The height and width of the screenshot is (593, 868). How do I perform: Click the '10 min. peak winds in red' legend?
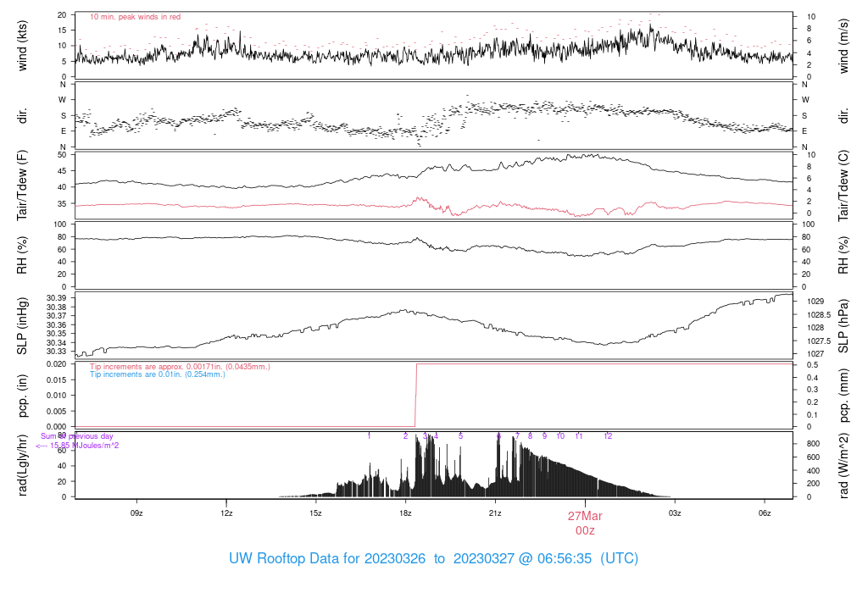click(135, 17)
